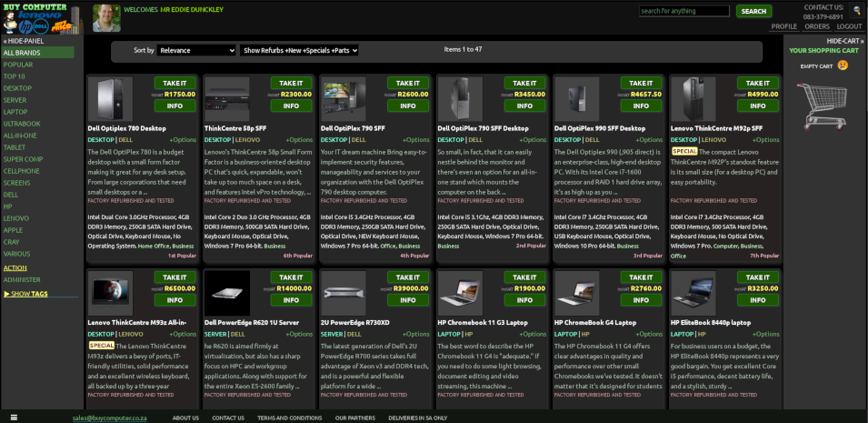Collapse the cart with Hide-Cart

coord(845,41)
